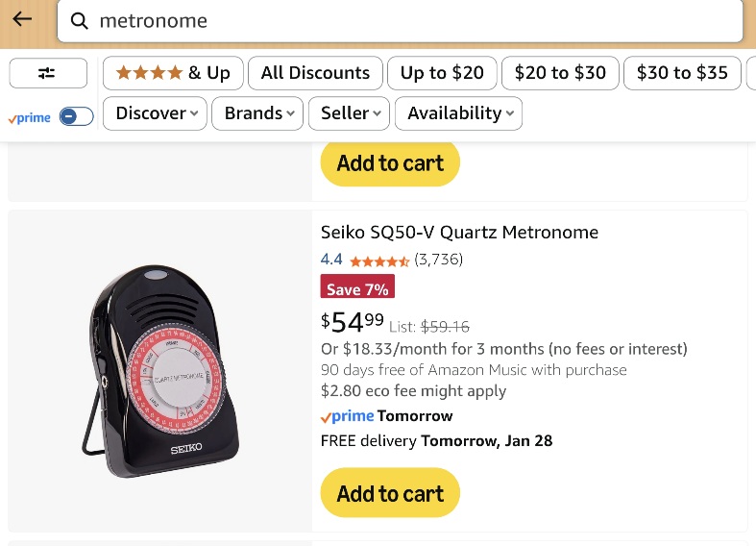Click the star rating icons for Seiko
The height and width of the screenshot is (546, 756).
[379, 261]
